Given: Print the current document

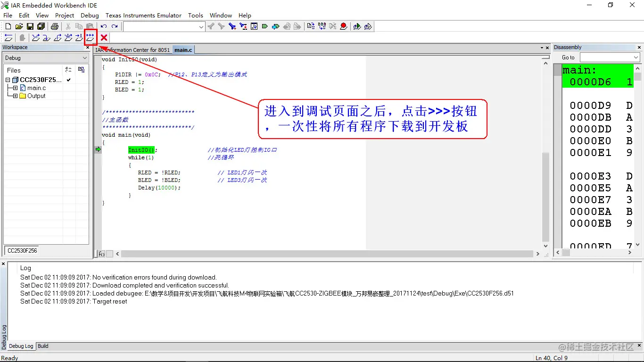Looking at the screenshot, I should (x=54, y=26).
